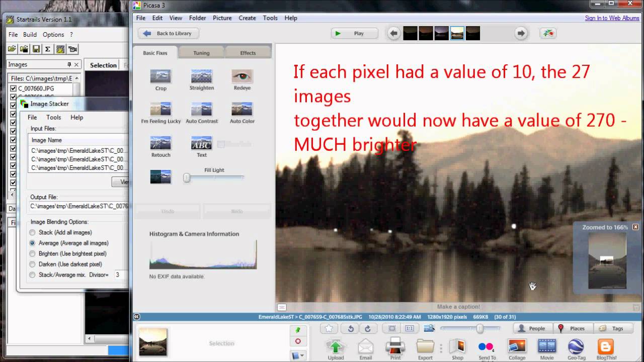Email the current photo
The height and width of the screenshot is (362, 644).
pos(366,349)
